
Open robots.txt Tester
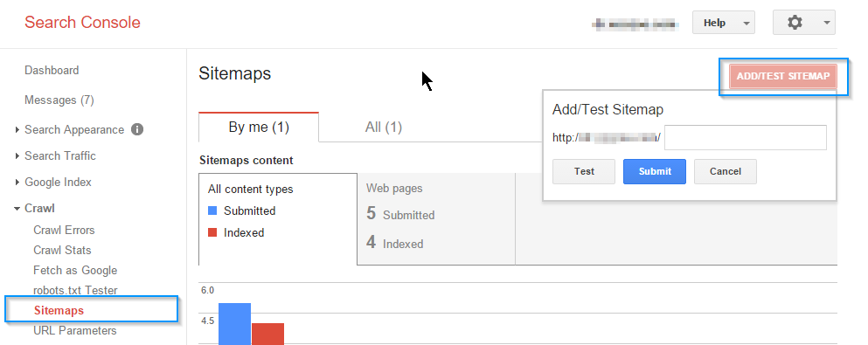point(75,290)
